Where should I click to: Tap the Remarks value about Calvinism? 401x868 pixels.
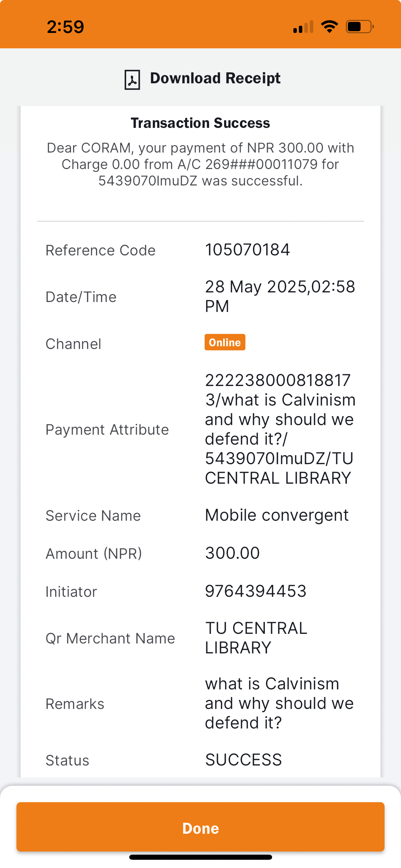pos(279,703)
